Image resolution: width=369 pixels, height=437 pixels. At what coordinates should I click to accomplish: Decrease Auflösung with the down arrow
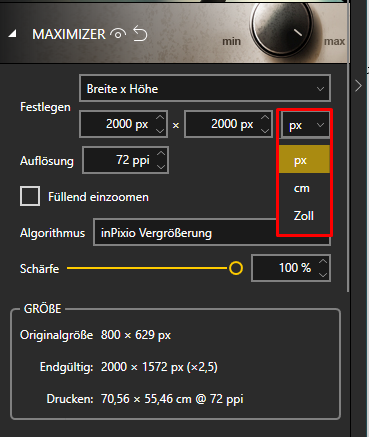click(161, 166)
